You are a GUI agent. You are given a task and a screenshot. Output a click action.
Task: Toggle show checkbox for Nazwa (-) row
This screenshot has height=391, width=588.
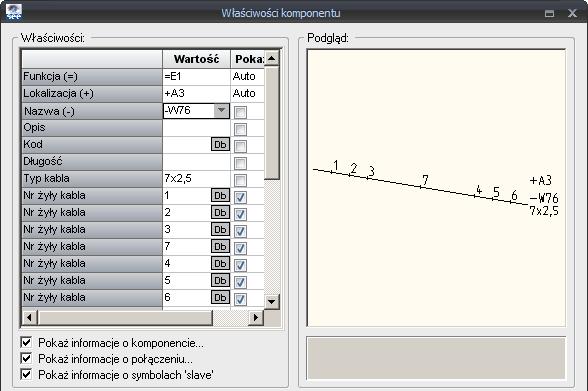click(240, 112)
